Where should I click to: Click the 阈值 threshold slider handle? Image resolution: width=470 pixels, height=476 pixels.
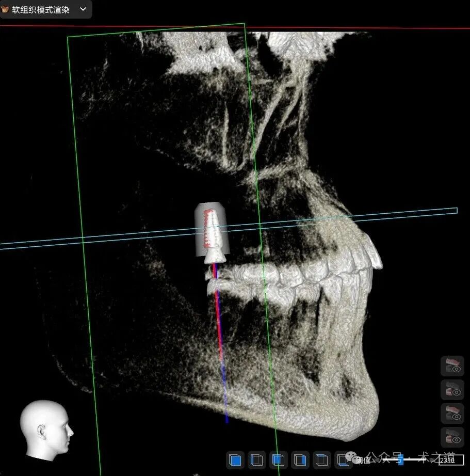401,459
